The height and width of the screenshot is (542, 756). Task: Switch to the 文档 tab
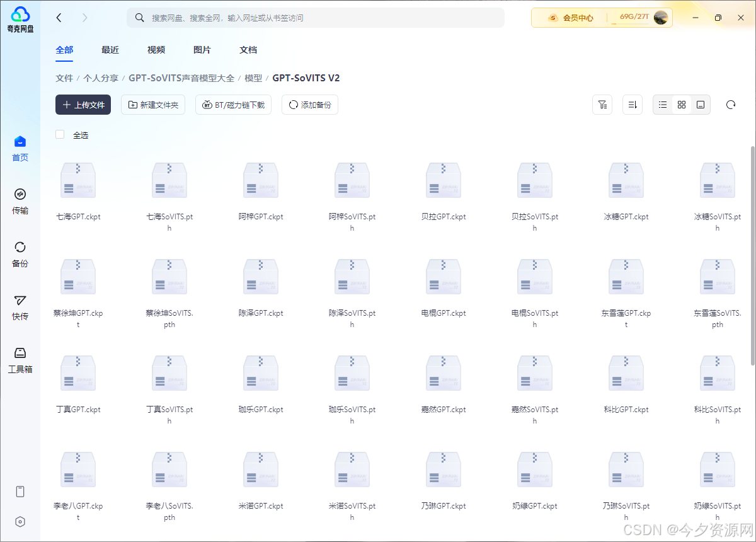click(248, 50)
